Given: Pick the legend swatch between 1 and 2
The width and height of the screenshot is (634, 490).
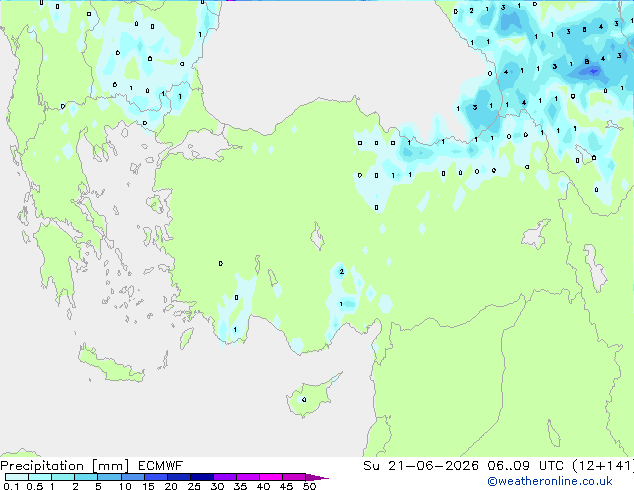Looking at the screenshot, I should click(63, 477).
